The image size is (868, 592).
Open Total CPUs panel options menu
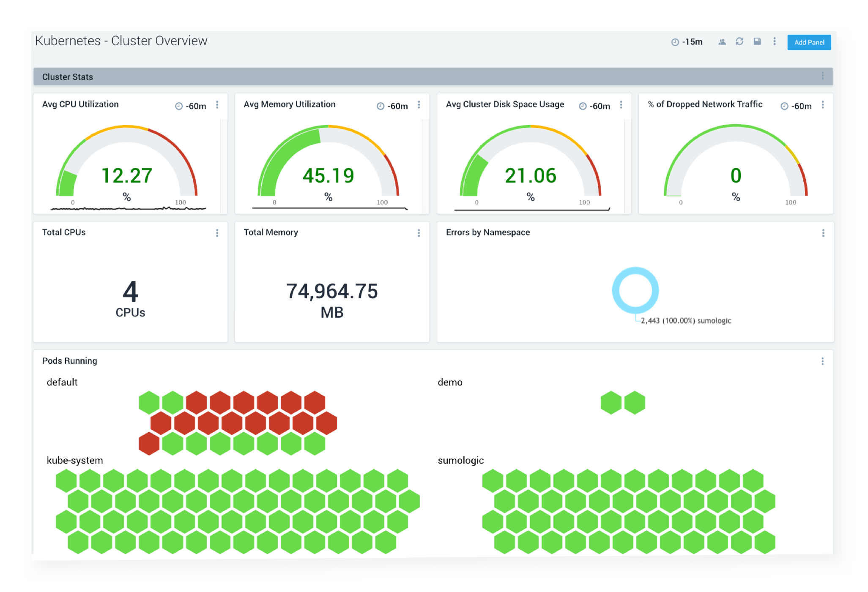[217, 233]
